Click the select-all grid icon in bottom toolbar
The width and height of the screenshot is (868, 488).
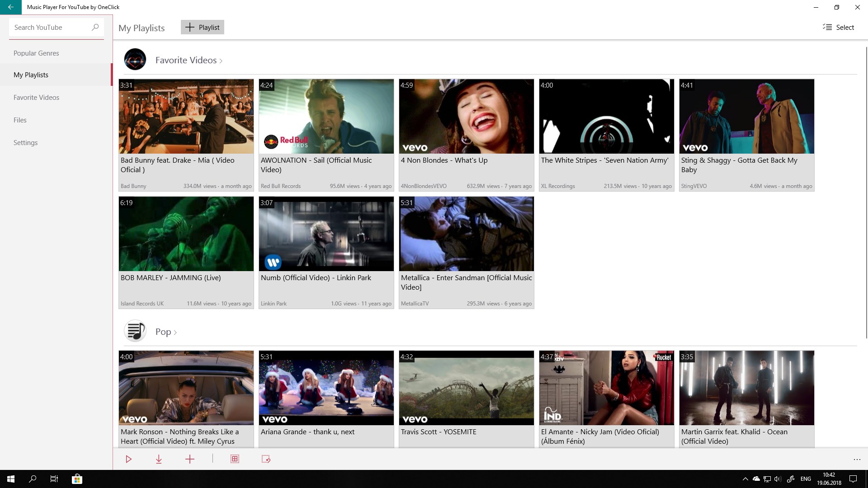(x=235, y=459)
